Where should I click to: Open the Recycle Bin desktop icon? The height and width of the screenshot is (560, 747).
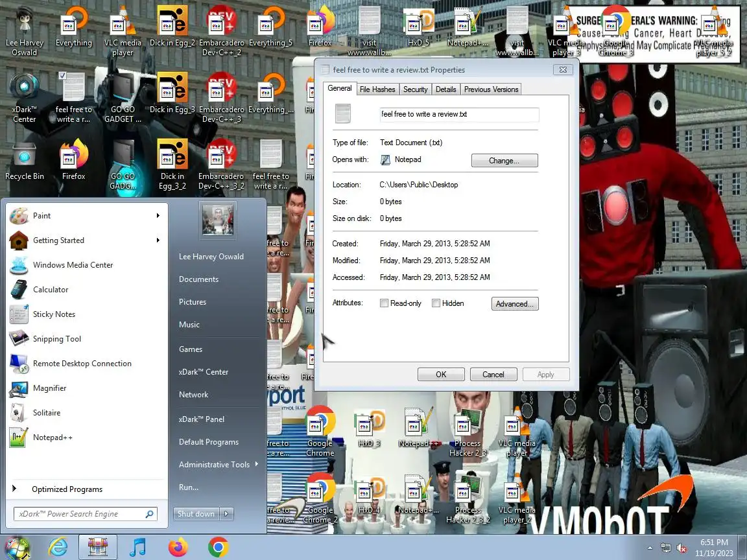[x=24, y=161]
